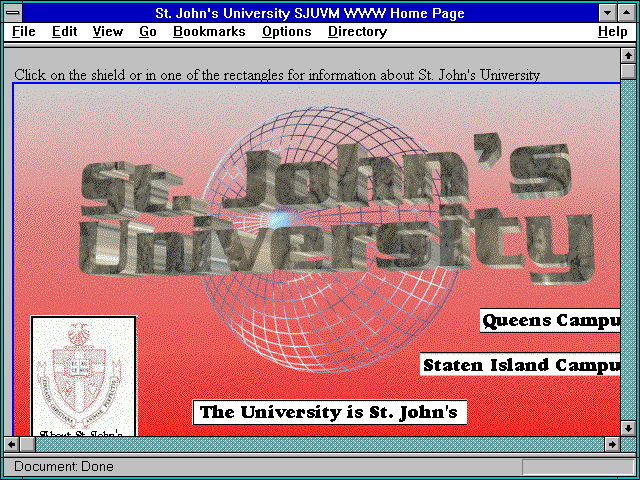Click the Queens Campus rectangle
Image resolution: width=640 pixels, height=480 pixels.
[550, 320]
